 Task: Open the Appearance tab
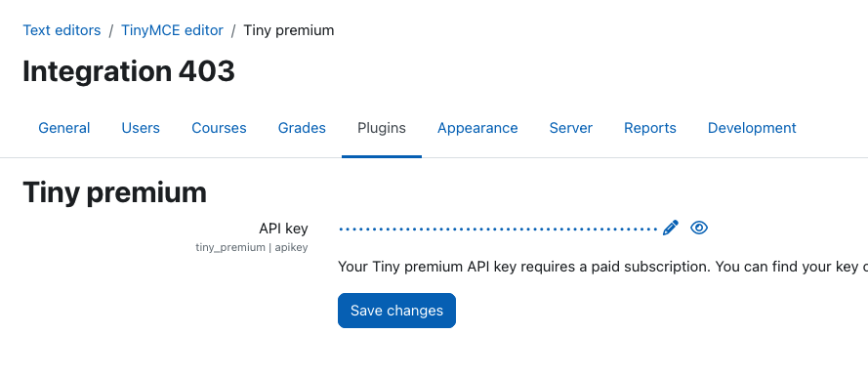pyautogui.click(x=477, y=128)
